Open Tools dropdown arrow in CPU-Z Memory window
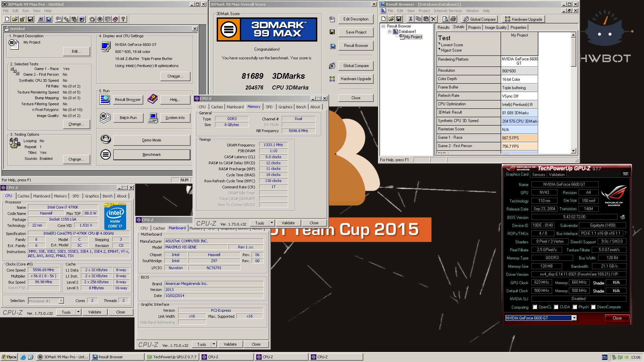Screen dimensions: 644x362 tap(272, 223)
